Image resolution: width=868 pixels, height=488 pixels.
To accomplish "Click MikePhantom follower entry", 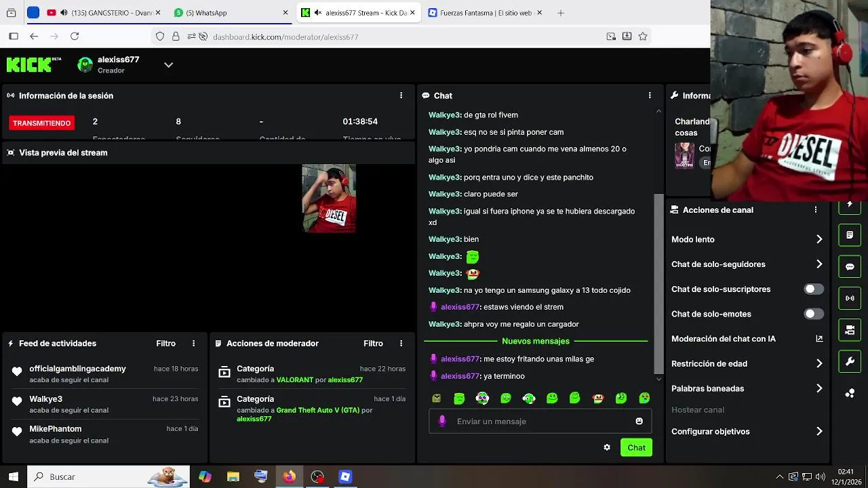I will [x=105, y=434].
